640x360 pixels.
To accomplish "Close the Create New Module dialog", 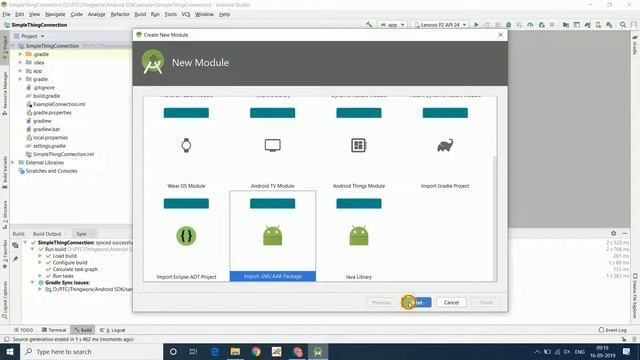I will 500,35.
